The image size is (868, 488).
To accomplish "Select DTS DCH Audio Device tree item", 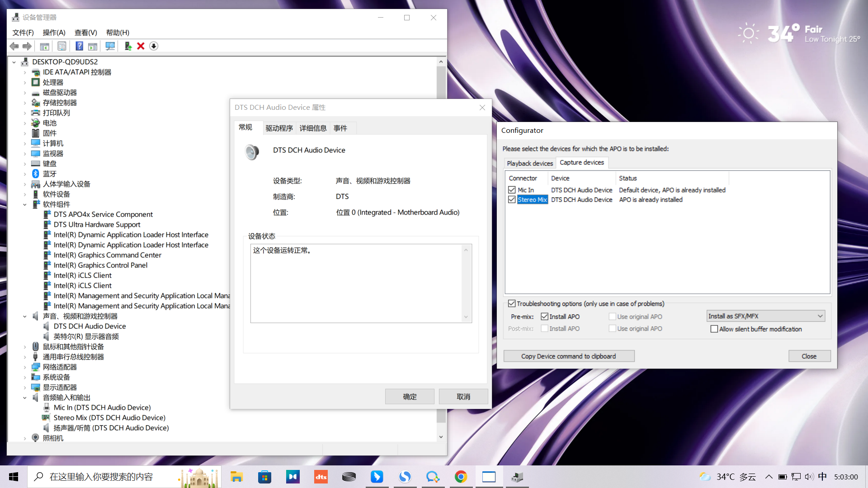I will tap(90, 326).
